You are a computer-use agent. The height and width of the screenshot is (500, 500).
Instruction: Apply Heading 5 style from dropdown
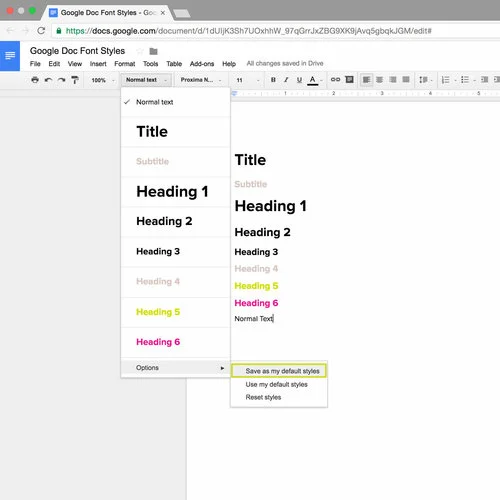[x=176, y=312]
